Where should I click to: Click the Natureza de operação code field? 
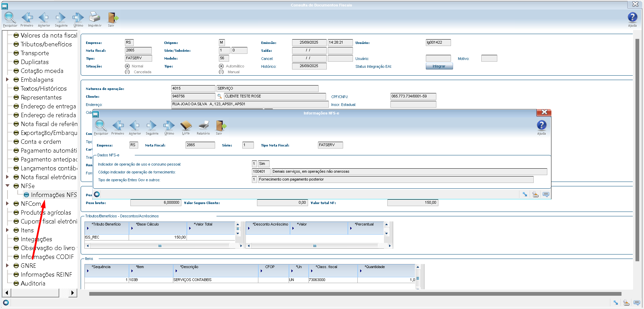(193, 89)
